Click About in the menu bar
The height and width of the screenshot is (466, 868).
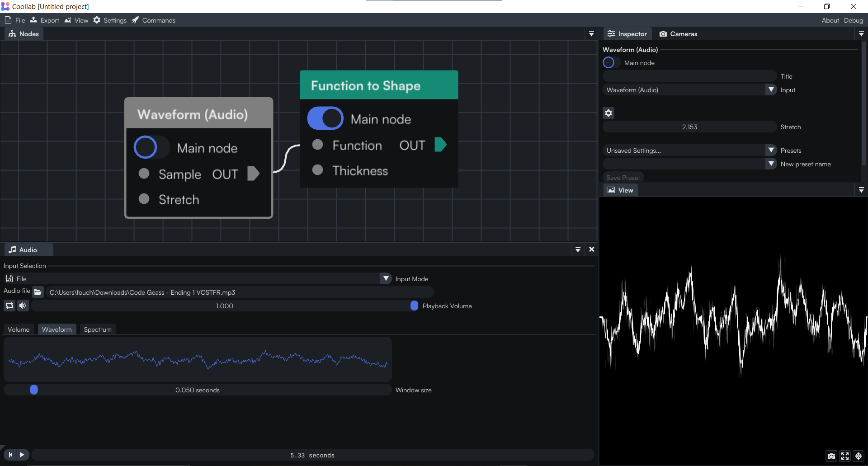[x=830, y=20]
